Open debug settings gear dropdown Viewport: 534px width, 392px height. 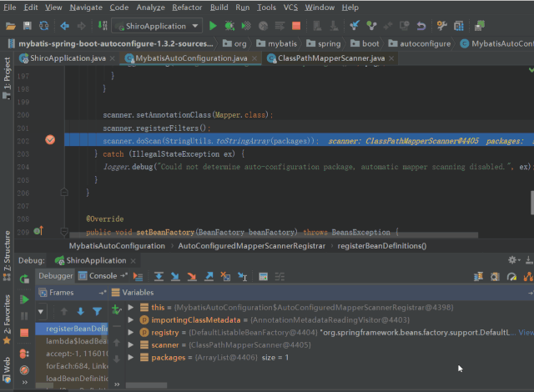coord(514,260)
